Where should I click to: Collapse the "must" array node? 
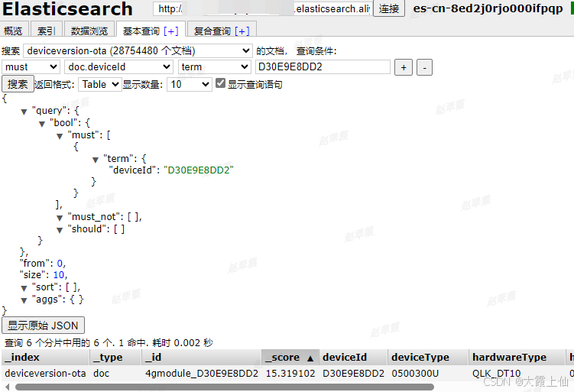coord(60,136)
